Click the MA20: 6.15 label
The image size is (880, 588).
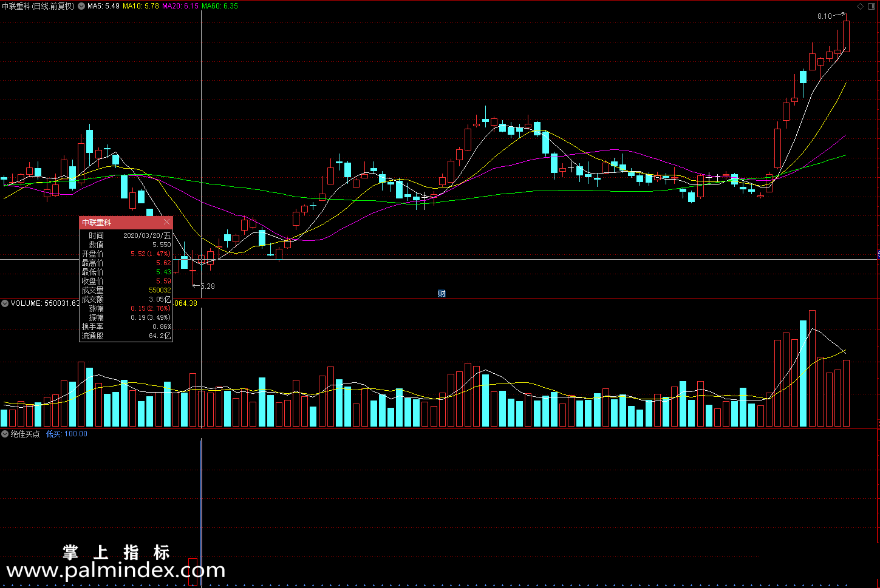point(180,6)
